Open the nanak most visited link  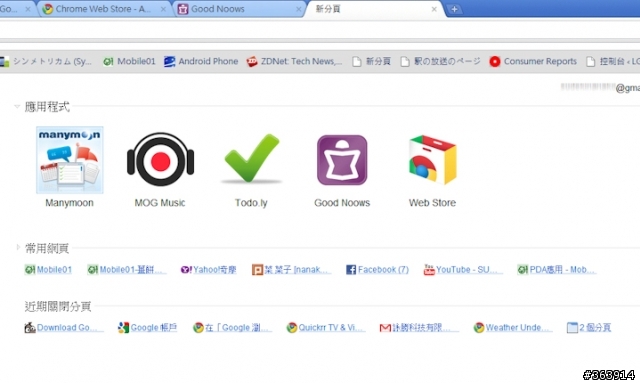[x=291, y=270]
